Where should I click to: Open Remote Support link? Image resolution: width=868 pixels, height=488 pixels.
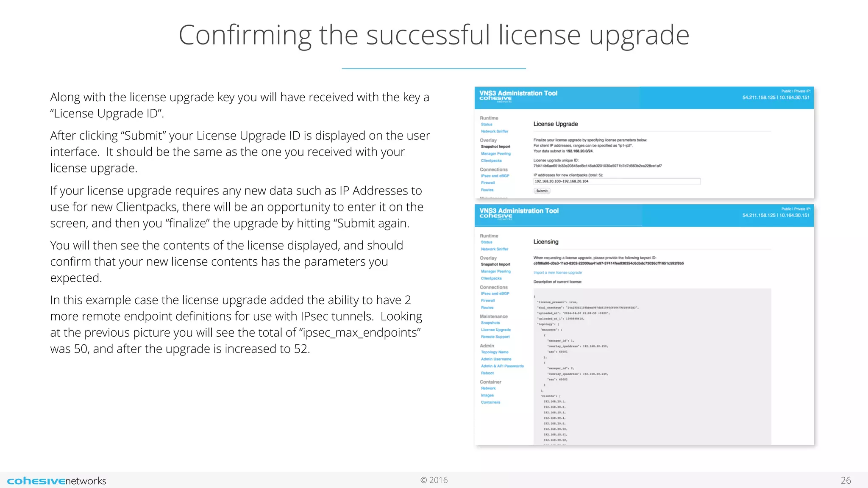495,337
